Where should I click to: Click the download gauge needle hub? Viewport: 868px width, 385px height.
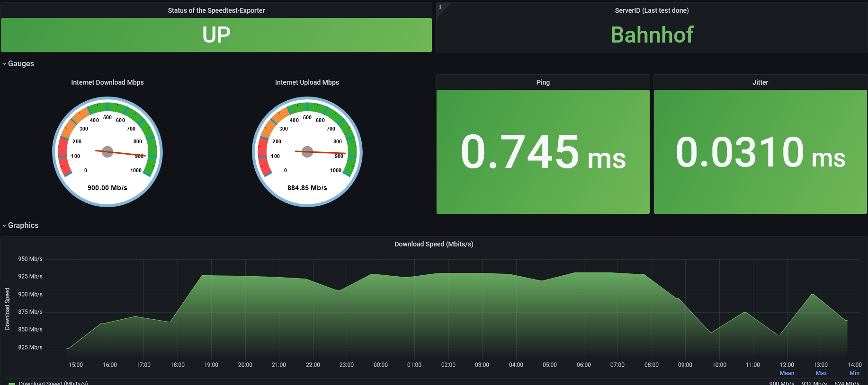pyautogui.click(x=107, y=152)
